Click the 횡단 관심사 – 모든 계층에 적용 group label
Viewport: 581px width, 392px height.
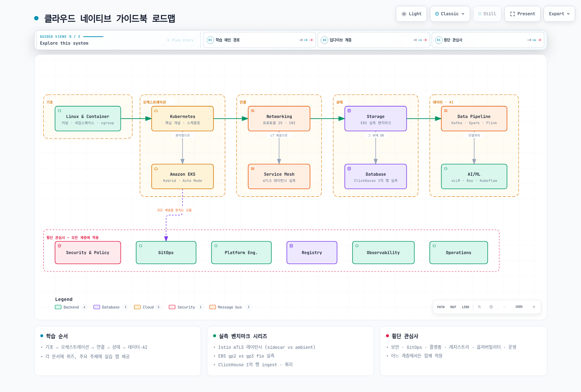coord(73,238)
